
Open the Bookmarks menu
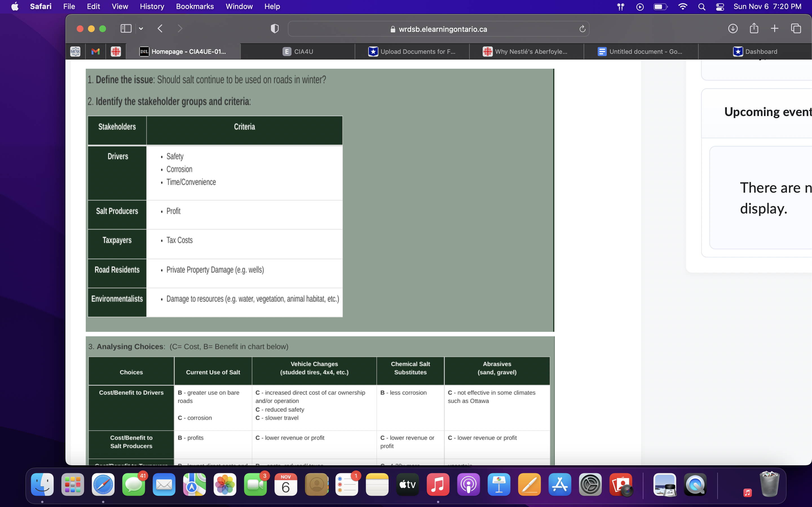pyautogui.click(x=195, y=6)
